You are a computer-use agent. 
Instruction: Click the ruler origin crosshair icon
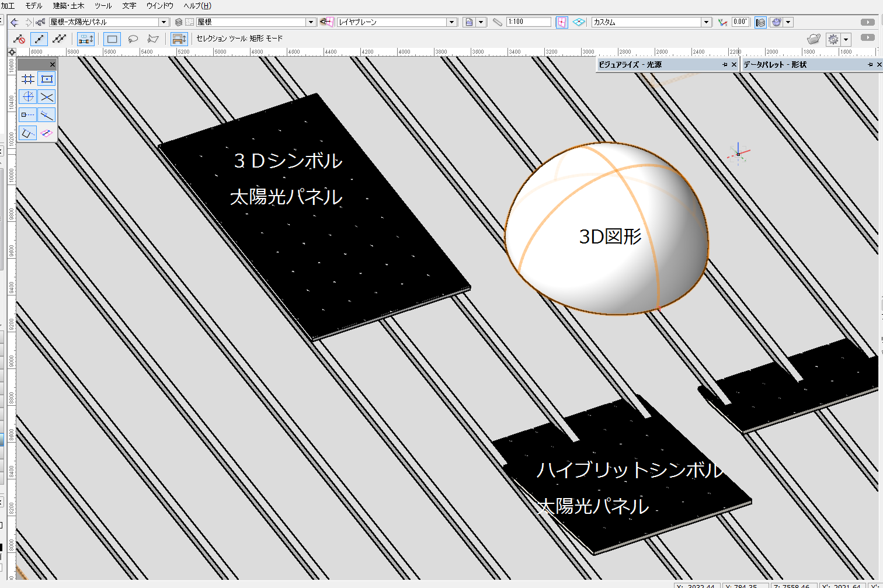pyautogui.click(x=12, y=52)
